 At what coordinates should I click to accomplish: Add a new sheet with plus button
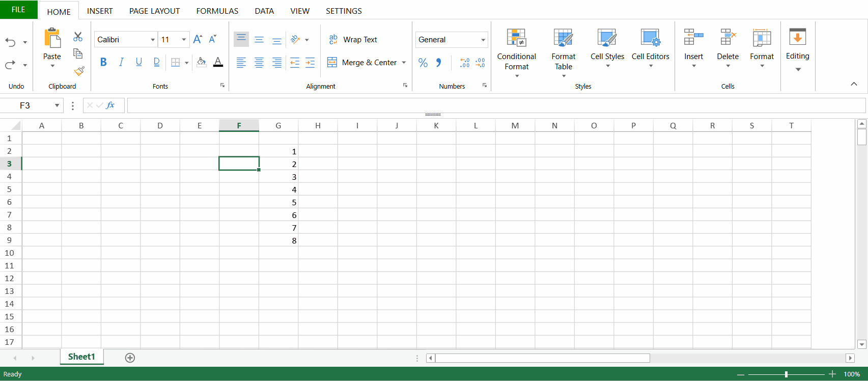[130, 358]
